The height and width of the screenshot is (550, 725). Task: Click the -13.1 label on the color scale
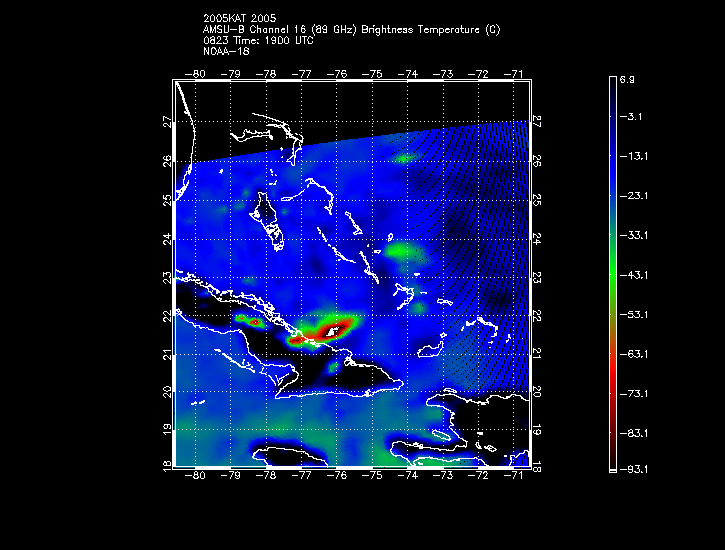click(x=638, y=157)
